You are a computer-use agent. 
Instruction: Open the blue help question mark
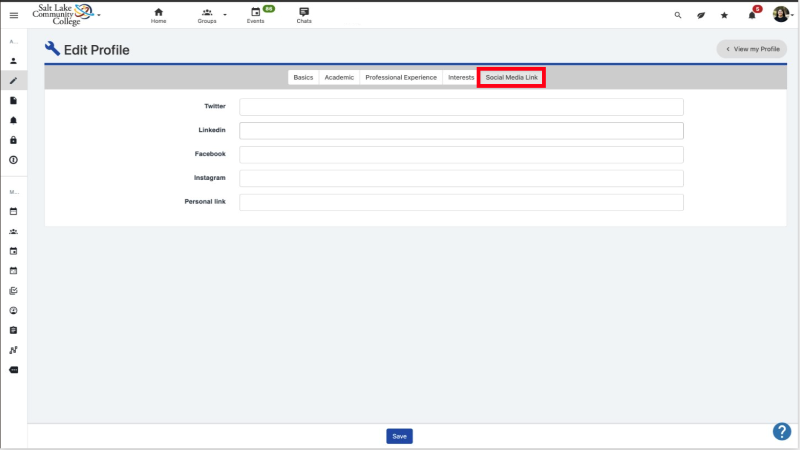point(782,431)
